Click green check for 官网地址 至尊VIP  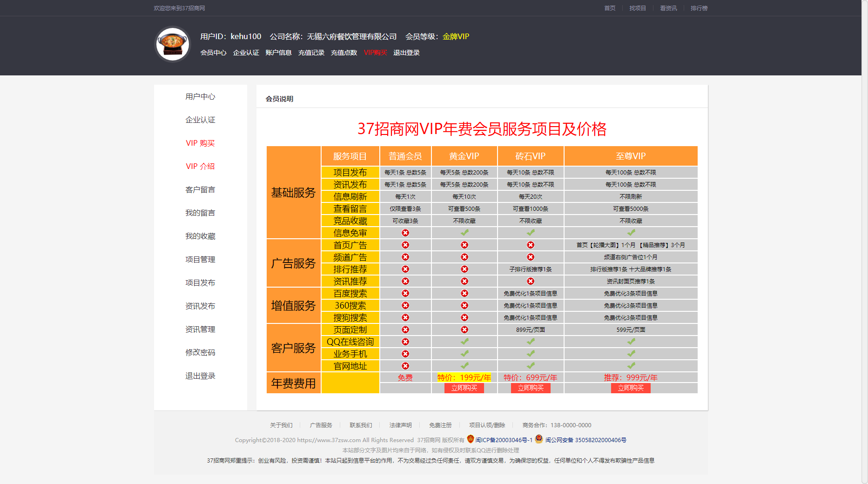click(x=631, y=365)
